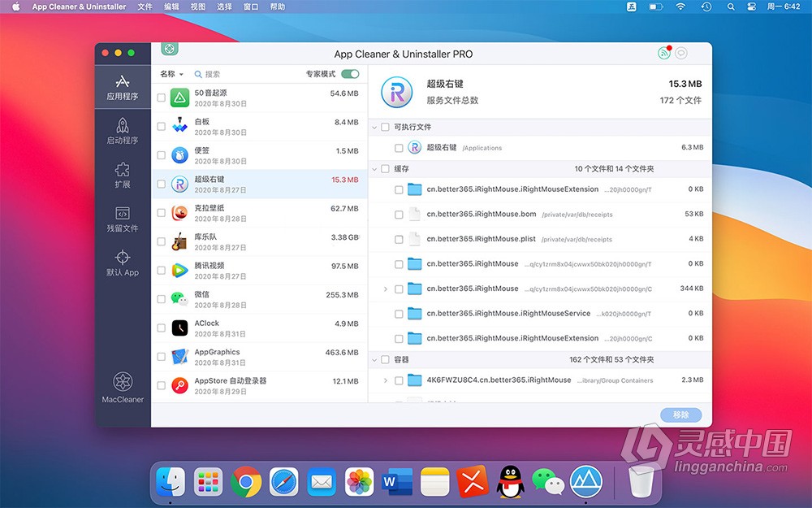Open Launchpad from the Dock
The height and width of the screenshot is (508, 812).
click(x=208, y=482)
